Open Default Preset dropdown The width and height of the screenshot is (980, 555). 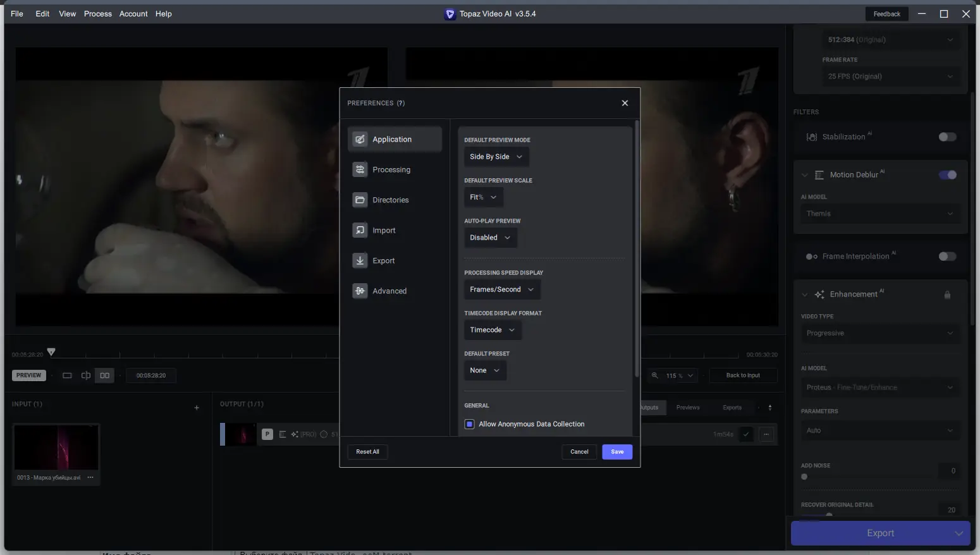tap(485, 370)
